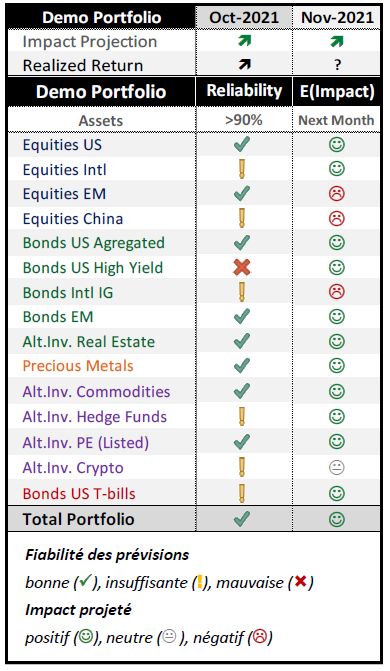
Task: Click the smiley for Total Portfolio impact
Action: 336,519
